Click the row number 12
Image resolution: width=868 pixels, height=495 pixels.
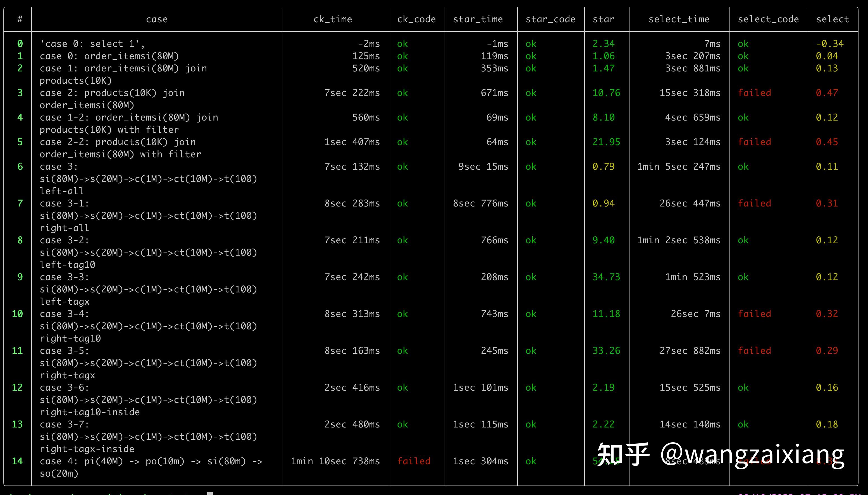17,388
